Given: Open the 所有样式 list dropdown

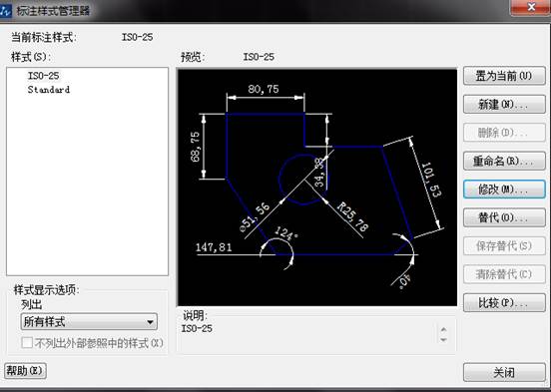Looking at the screenshot, I should tap(89, 322).
